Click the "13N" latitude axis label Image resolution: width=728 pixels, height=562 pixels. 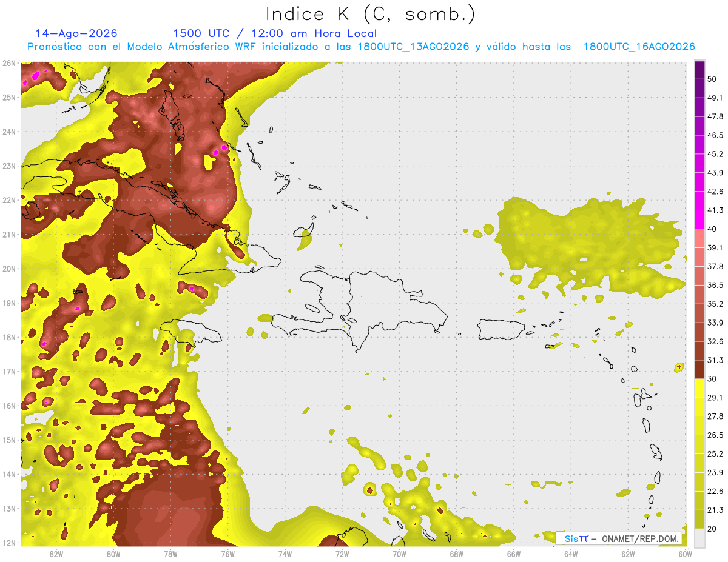pyautogui.click(x=9, y=509)
